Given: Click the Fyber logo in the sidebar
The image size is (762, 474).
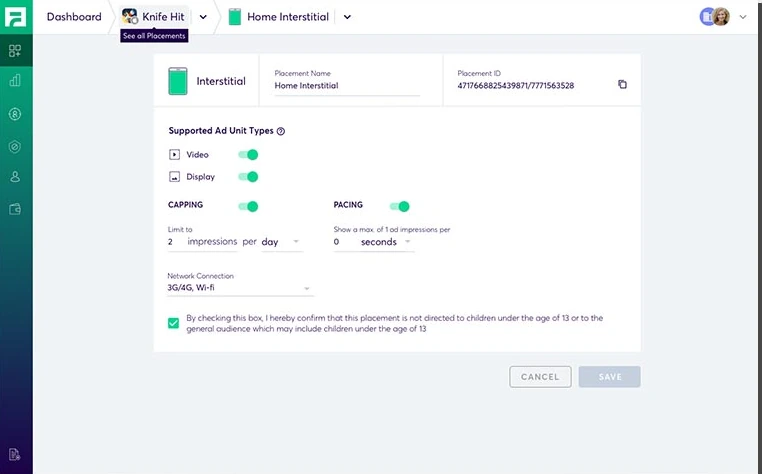Looking at the screenshot, I should point(16,17).
